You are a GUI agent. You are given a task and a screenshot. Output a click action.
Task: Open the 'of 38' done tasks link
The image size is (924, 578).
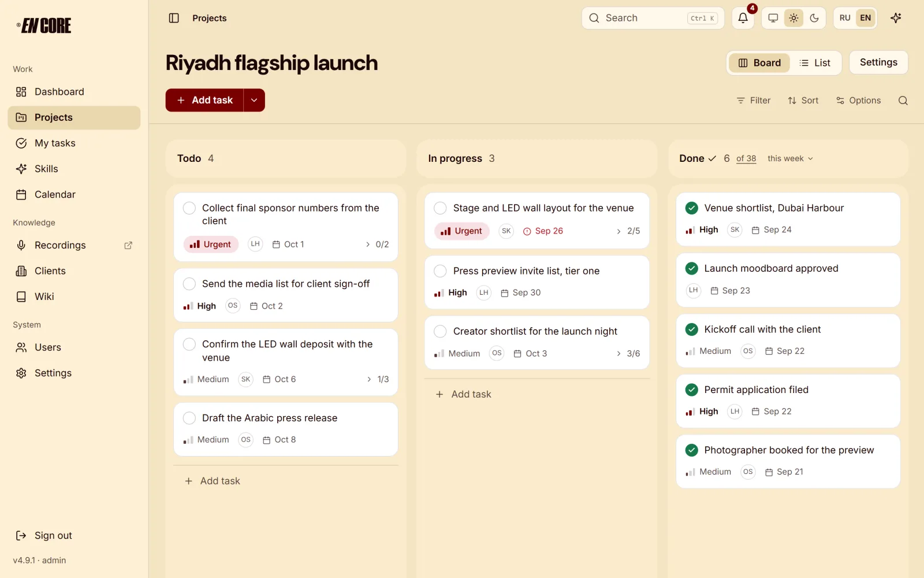[x=746, y=158]
